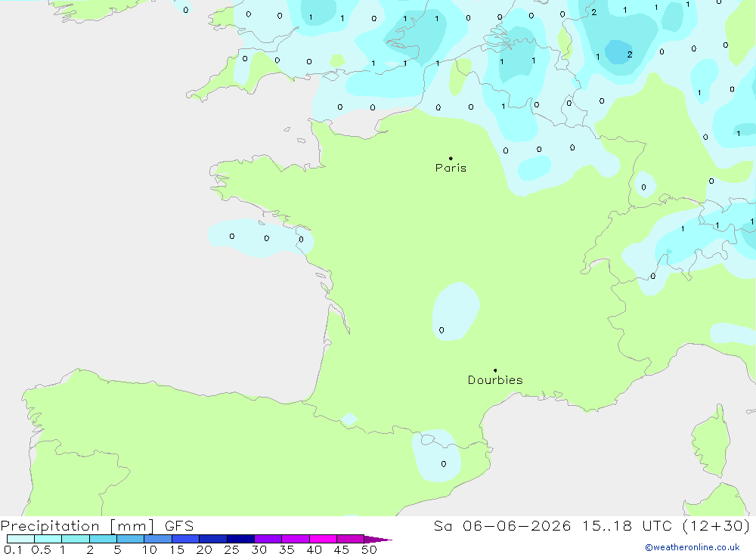Screen dimensions: 756x554
Task: Click the 0 value near the Pyrenees patch
Action: click(x=444, y=464)
